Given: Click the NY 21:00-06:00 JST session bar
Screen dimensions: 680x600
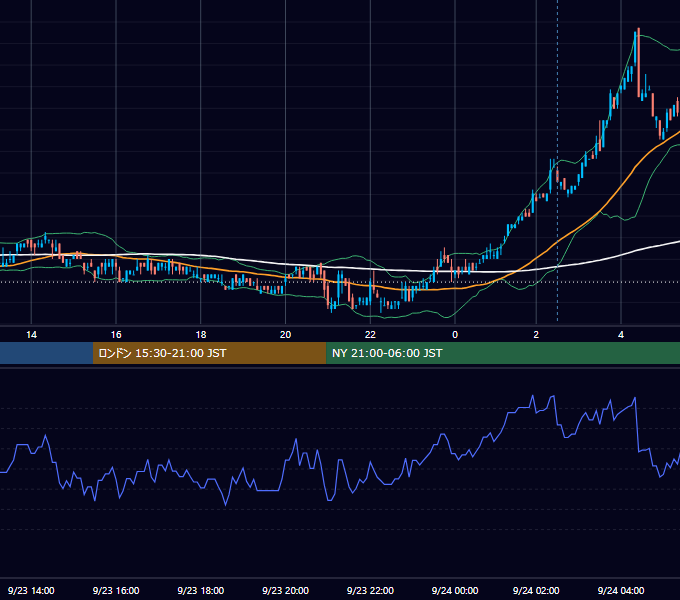Looking at the screenshot, I should 503,353.
